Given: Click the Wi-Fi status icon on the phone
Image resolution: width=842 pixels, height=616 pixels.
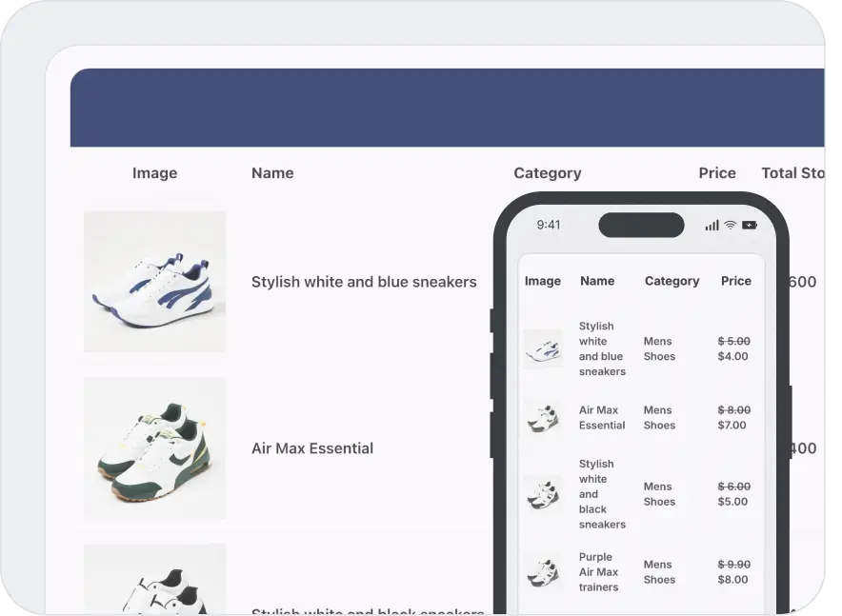Looking at the screenshot, I should pos(728,225).
